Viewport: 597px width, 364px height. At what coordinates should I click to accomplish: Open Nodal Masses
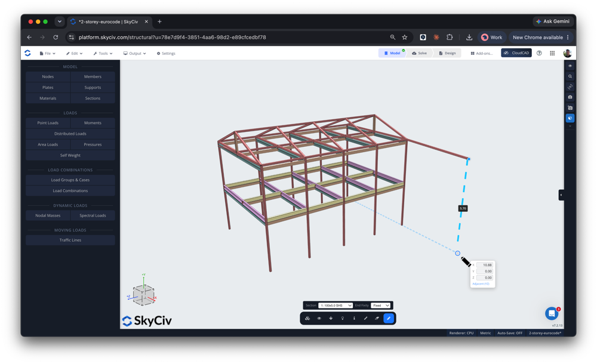[48, 215]
